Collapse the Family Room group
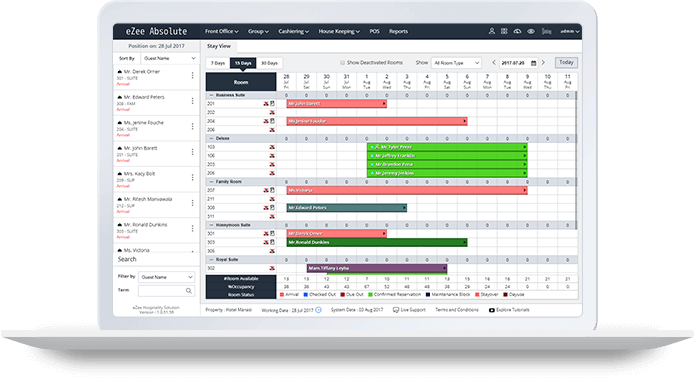This screenshot has width=694, height=381. pos(211,182)
